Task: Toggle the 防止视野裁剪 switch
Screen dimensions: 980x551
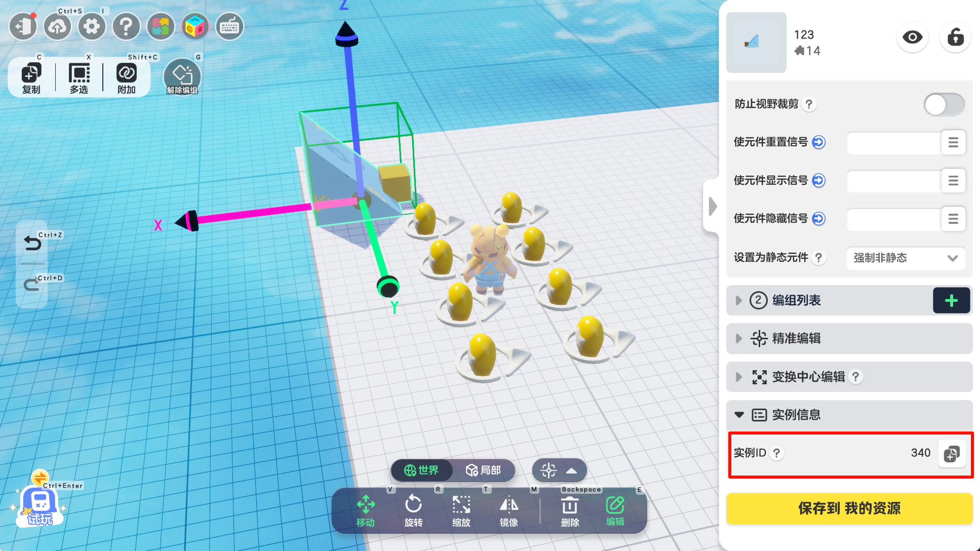Action: pyautogui.click(x=944, y=105)
